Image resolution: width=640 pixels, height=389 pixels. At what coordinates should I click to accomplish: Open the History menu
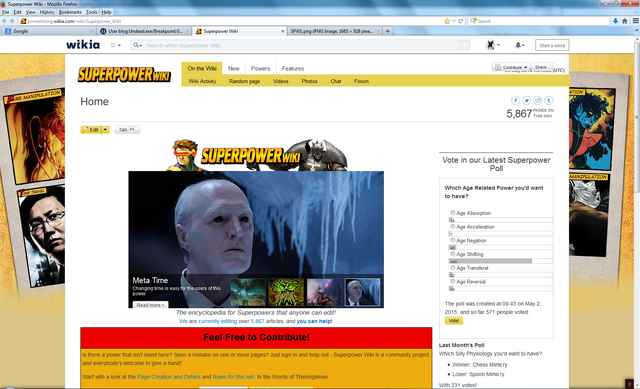pos(47,12)
